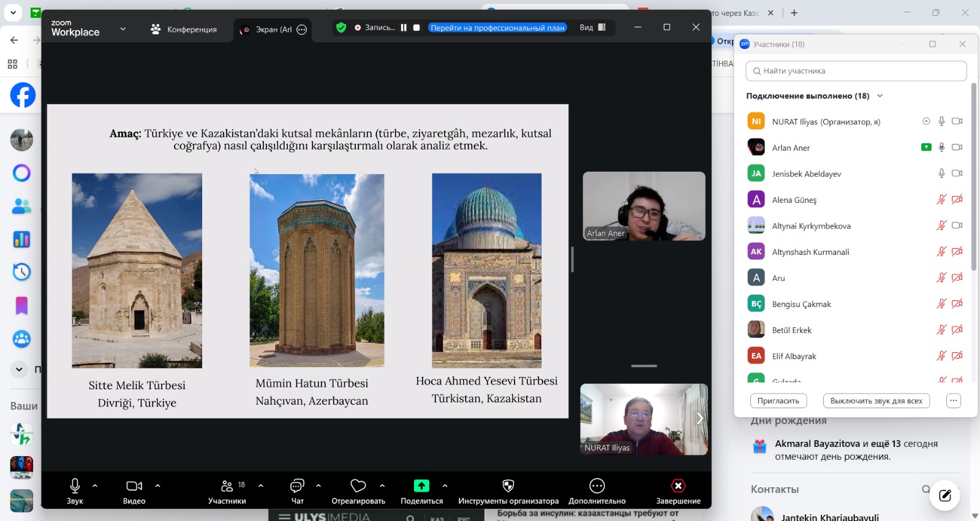Screen dimensions: 980x521
Task: Expand the video options arrow
Action: pos(158,485)
